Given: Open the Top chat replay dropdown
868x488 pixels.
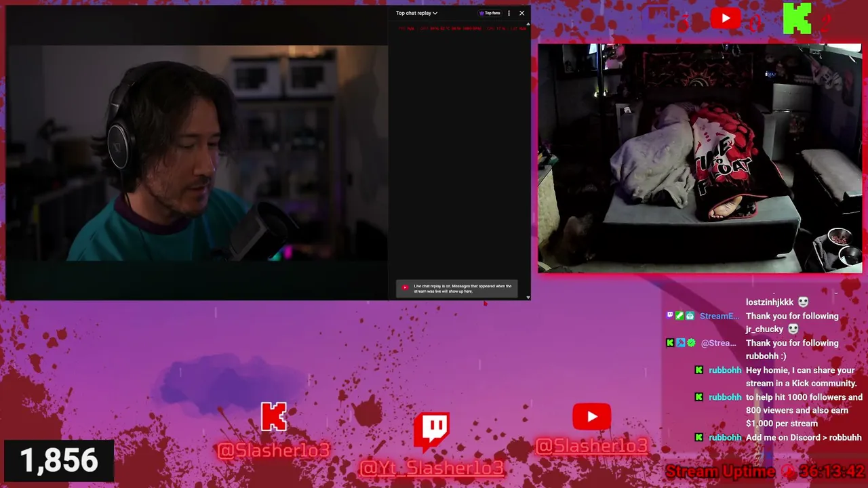Looking at the screenshot, I should [x=416, y=13].
